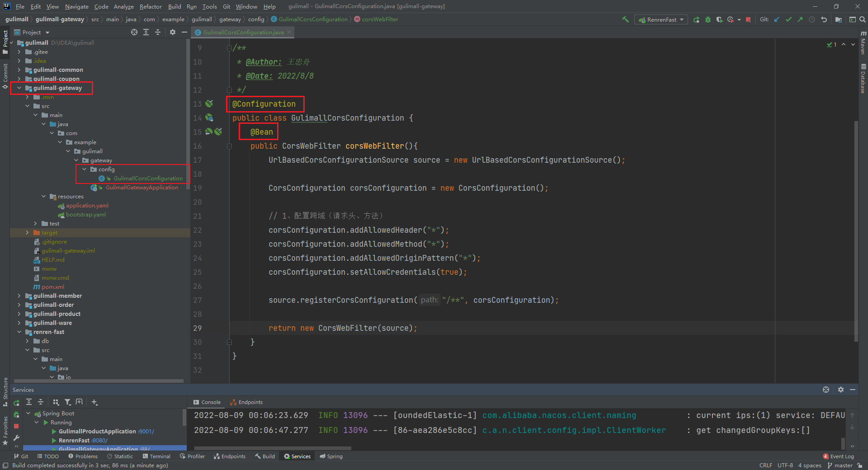This screenshot has height=470, width=868.
Task: Click the Select Opened File target icon
Action: pyautogui.click(x=134, y=32)
